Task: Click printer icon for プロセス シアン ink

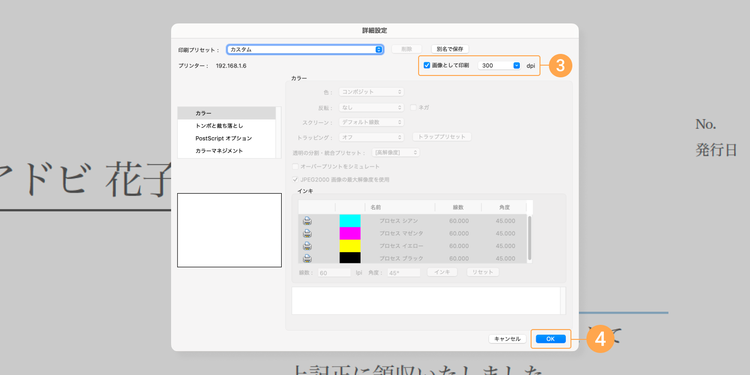Action: click(307, 221)
